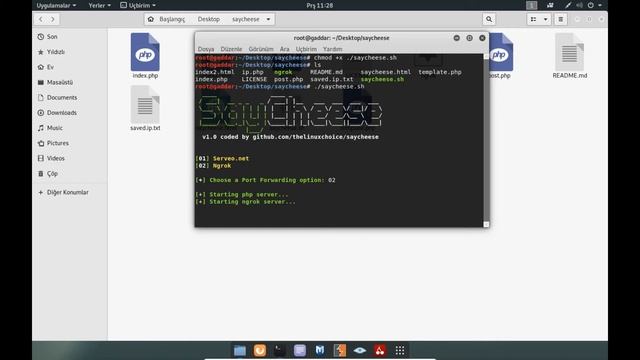640x360 pixels.
Task: Open the terminal Ara menu
Action: [284, 49]
